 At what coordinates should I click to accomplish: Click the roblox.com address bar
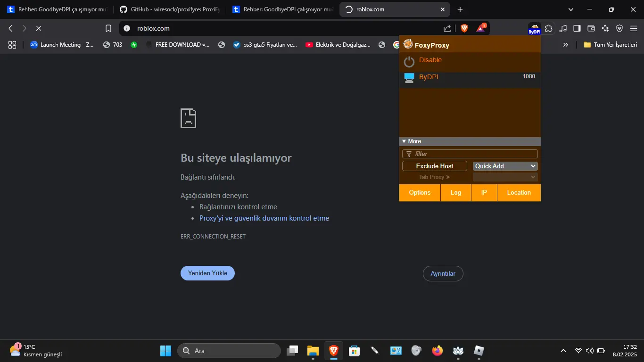283,28
